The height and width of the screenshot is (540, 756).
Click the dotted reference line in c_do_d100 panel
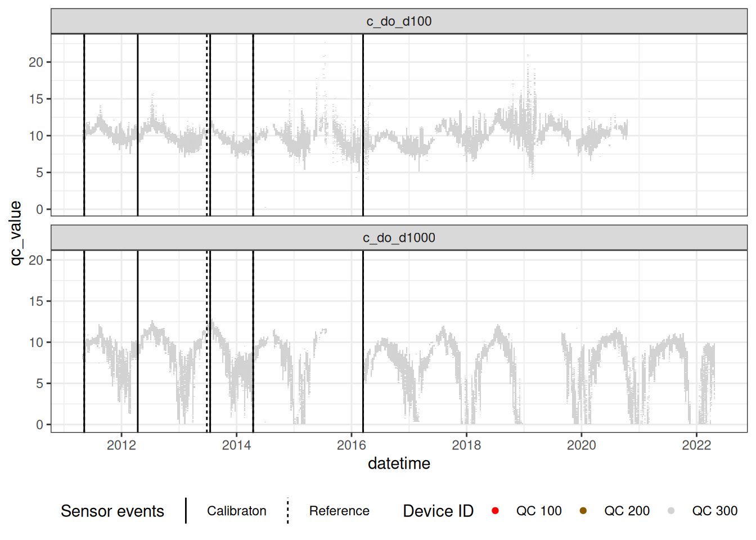pyautogui.click(x=207, y=169)
